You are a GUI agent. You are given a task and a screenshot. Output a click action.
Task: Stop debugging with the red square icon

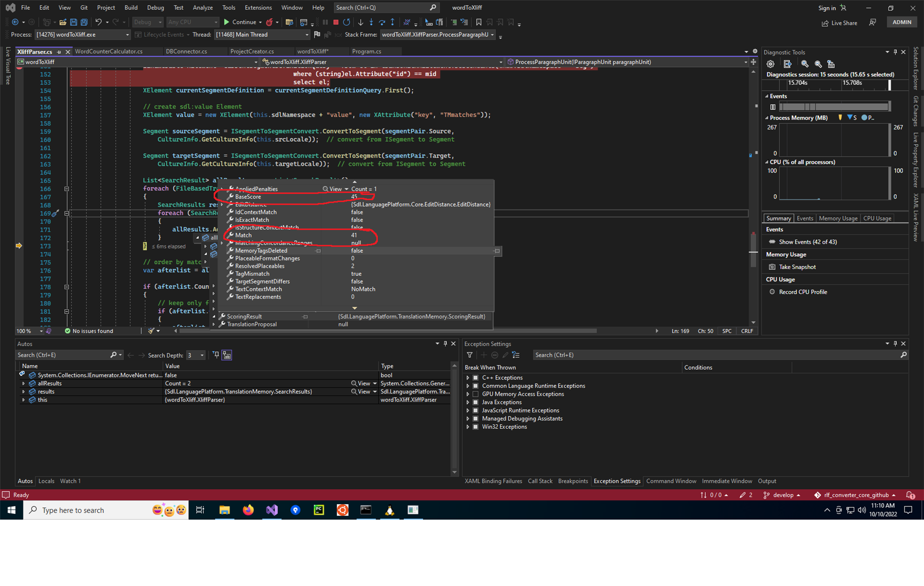(x=336, y=22)
